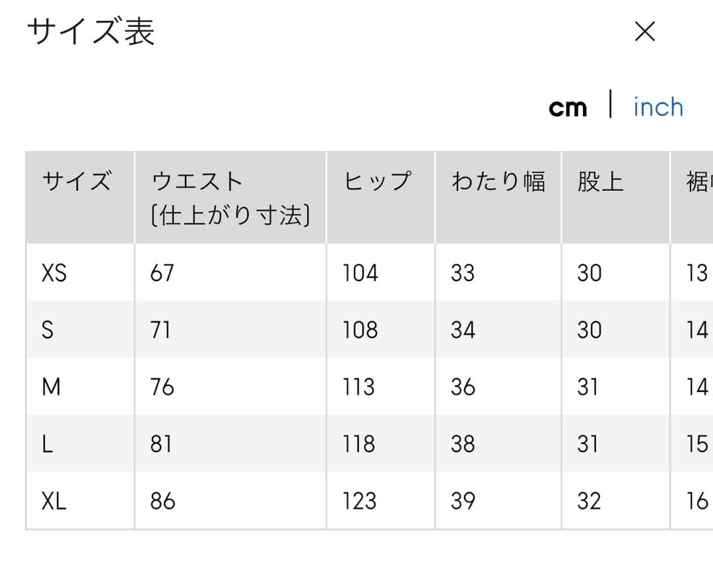Click XS waist value 67
Screen dimensions: 713x588
click(x=162, y=273)
